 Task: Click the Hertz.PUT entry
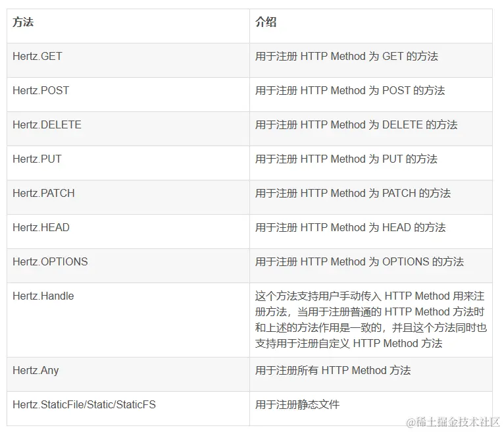(37, 159)
